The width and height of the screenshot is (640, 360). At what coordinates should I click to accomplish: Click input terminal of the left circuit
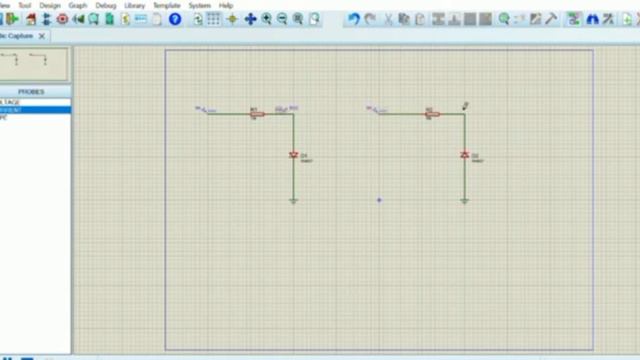pos(206,110)
